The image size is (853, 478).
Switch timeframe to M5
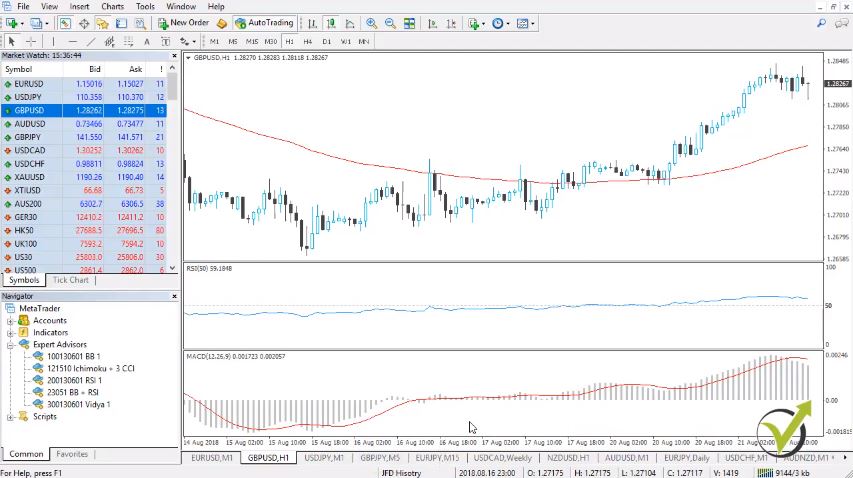pyautogui.click(x=233, y=41)
